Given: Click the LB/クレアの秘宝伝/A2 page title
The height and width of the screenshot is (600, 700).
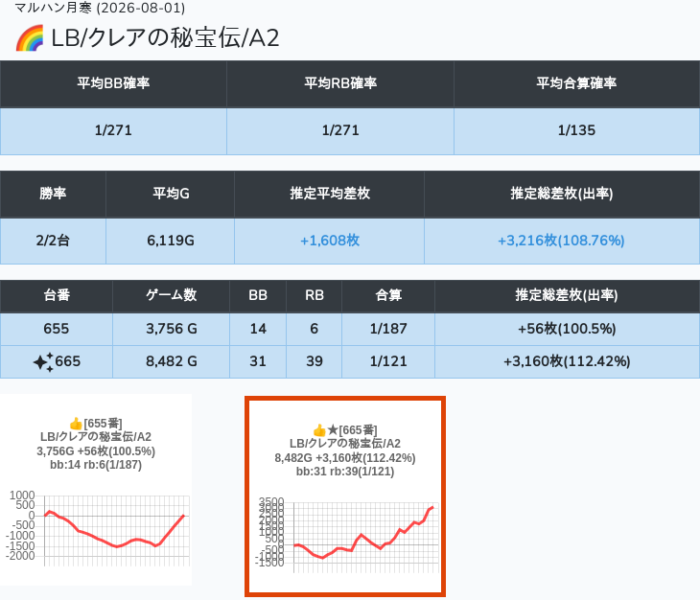Looking at the screenshot, I should pyautogui.click(x=165, y=38).
